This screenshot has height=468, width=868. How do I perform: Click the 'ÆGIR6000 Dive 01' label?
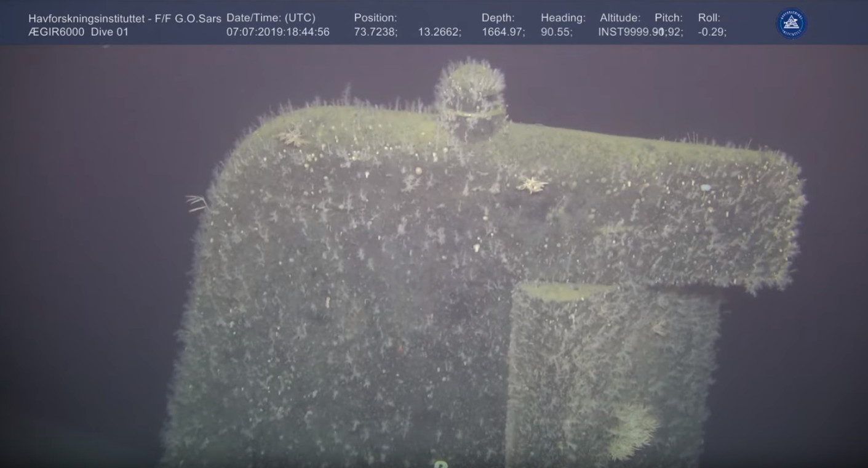tap(79, 32)
